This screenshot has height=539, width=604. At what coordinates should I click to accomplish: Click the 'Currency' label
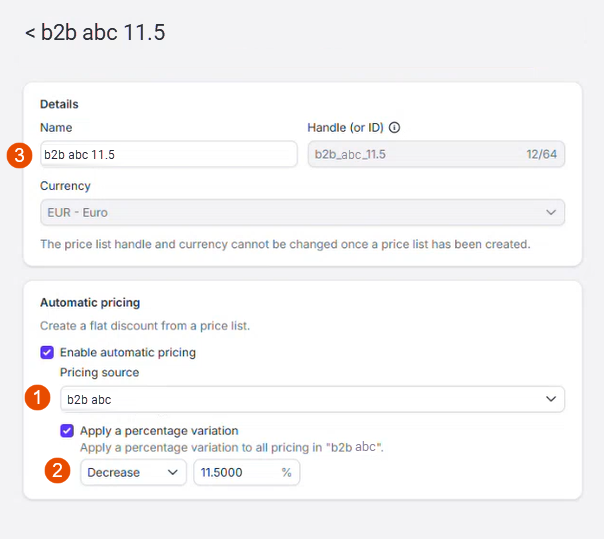[x=65, y=186]
